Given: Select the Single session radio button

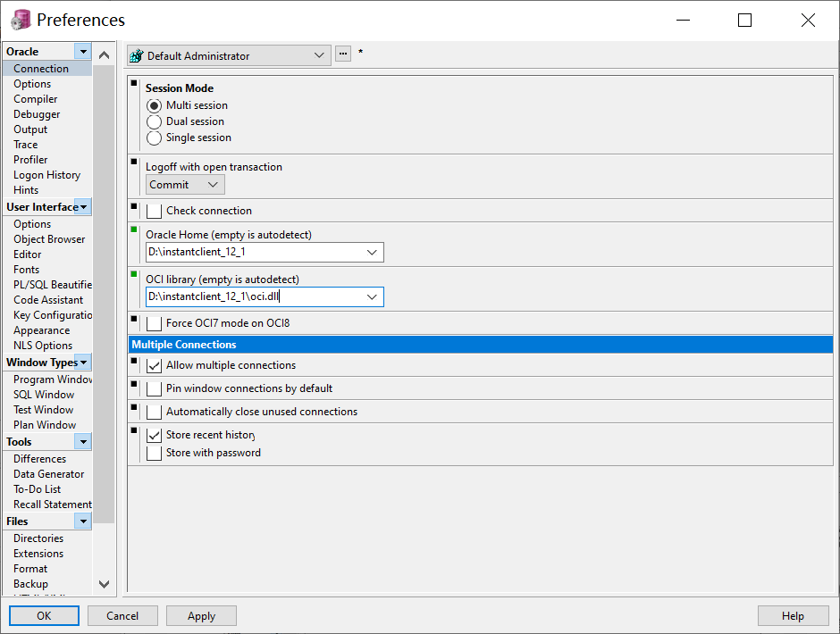Looking at the screenshot, I should click(x=154, y=138).
